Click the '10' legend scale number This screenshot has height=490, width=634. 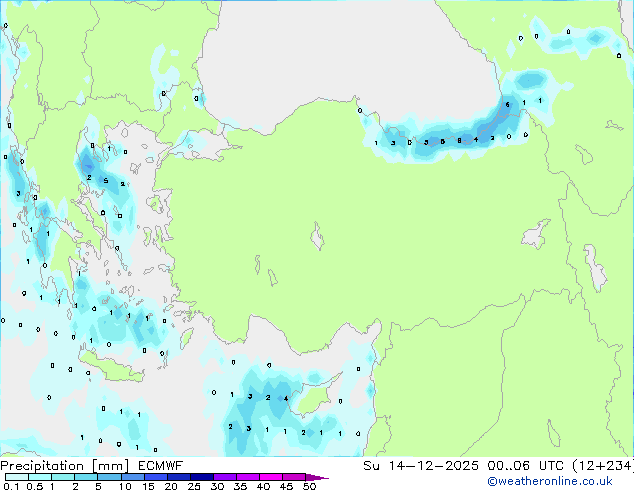(x=125, y=486)
